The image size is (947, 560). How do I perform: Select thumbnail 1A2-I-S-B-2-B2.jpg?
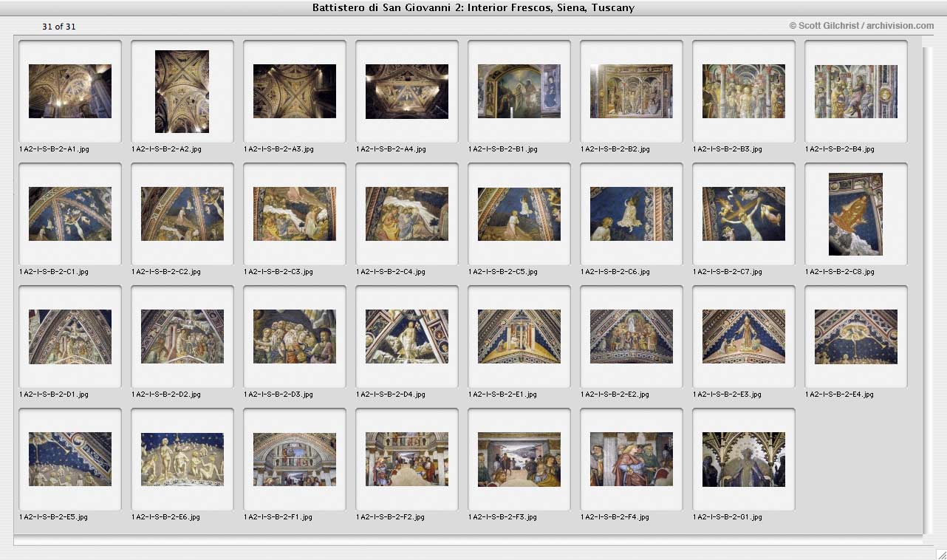(632, 91)
